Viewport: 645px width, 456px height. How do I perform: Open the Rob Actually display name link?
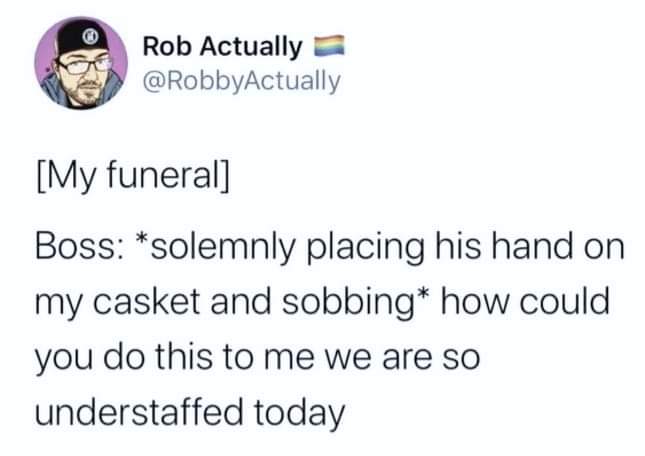coord(222,46)
